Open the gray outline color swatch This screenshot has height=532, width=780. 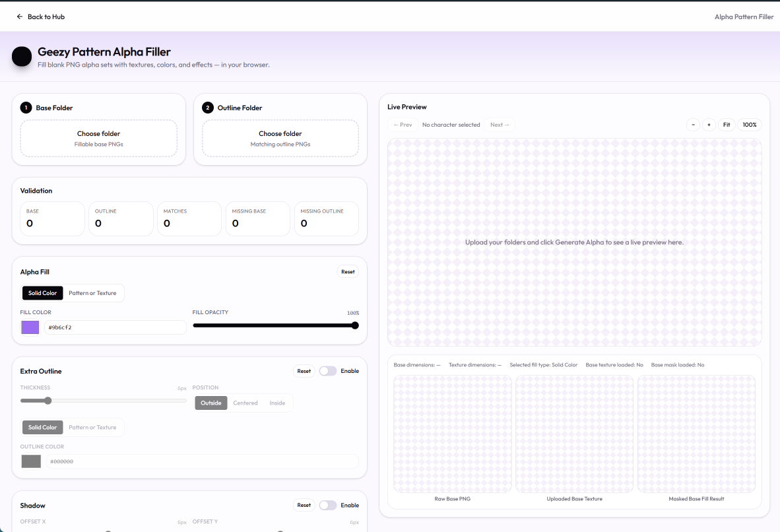(31, 461)
